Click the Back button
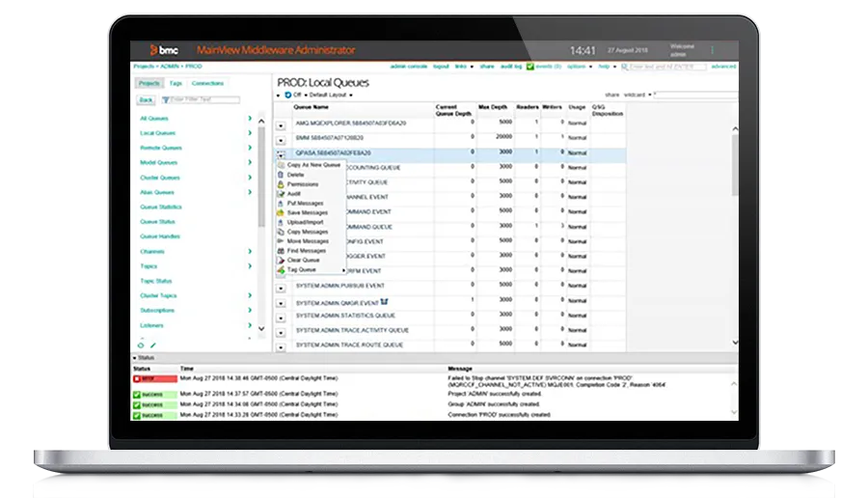This screenshot has height=498, width=868. [x=147, y=99]
